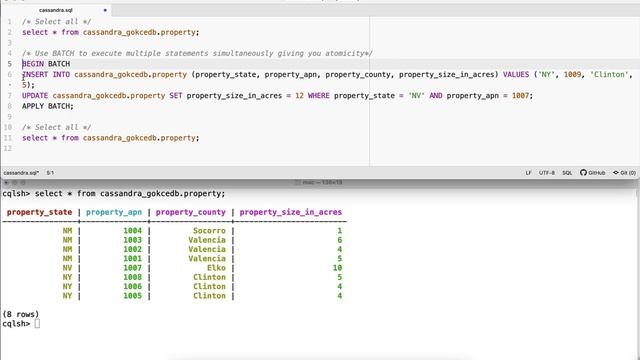Image resolution: width=640 pixels, height=360 pixels.
Task: Click property_county column header in terminal
Action: point(191,212)
